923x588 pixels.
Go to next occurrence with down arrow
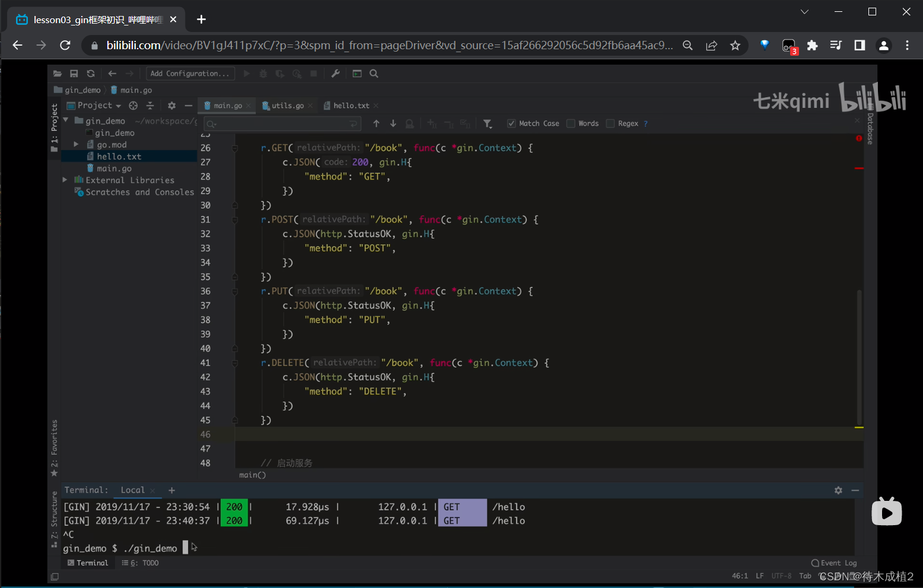pyautogui.click(x=393, y=123)
